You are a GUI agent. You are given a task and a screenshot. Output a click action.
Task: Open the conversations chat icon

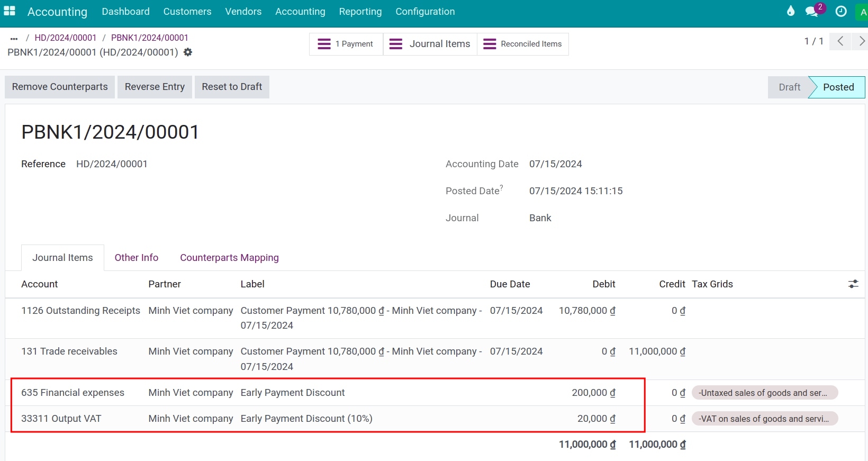812,12
